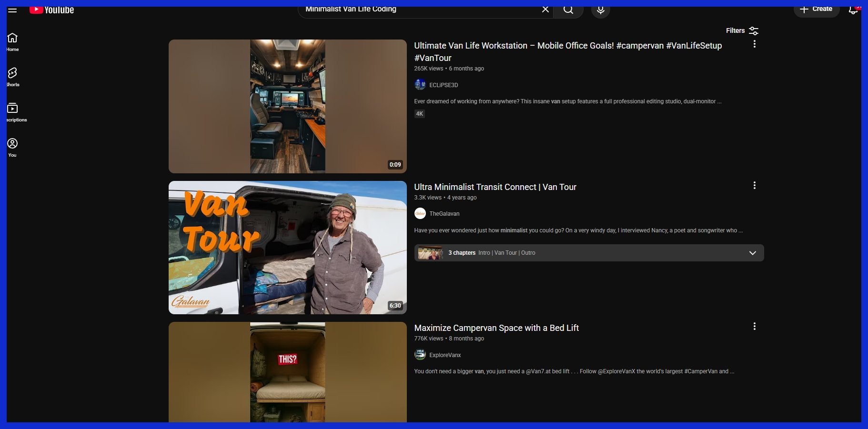
Task: Clear the search box text
Action: click(545, 10)
